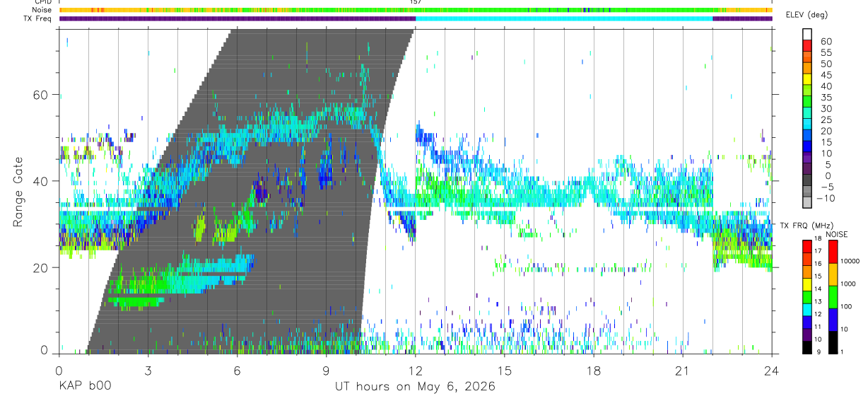Click y-axis tick label '20'
This screenshot has height=401, width=868.
[x=42, y=267]
